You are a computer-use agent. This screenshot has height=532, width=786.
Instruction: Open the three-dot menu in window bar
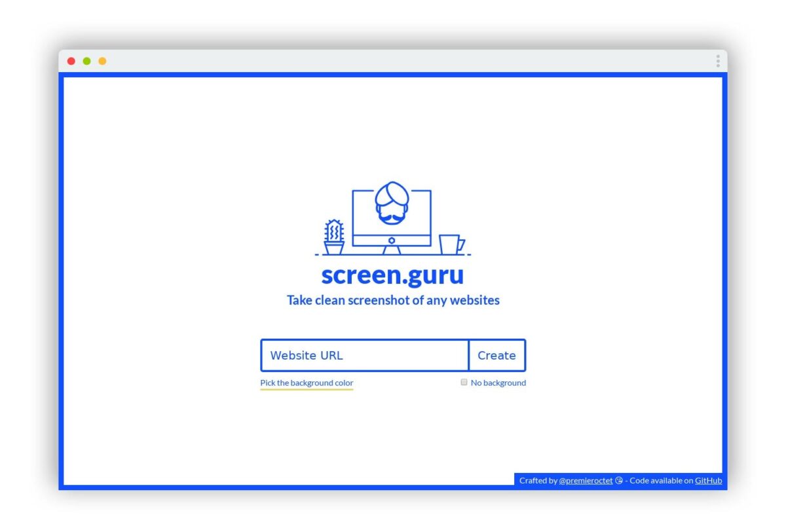[x=718, y=61]
